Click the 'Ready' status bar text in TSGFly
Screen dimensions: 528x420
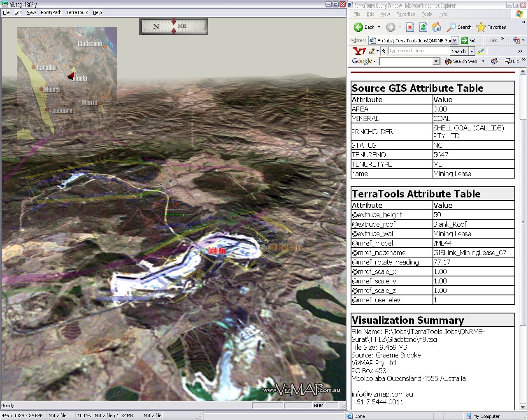click(x=8, y=406)
